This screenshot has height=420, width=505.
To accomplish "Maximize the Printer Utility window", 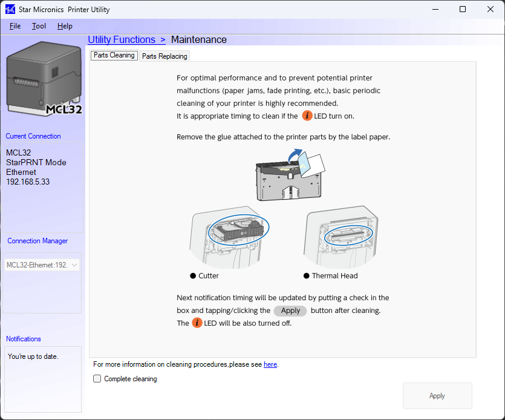I will point(463,9).
